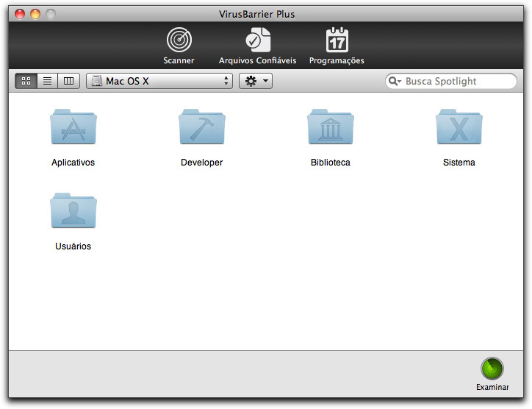Switch to list view

(47, 81)
